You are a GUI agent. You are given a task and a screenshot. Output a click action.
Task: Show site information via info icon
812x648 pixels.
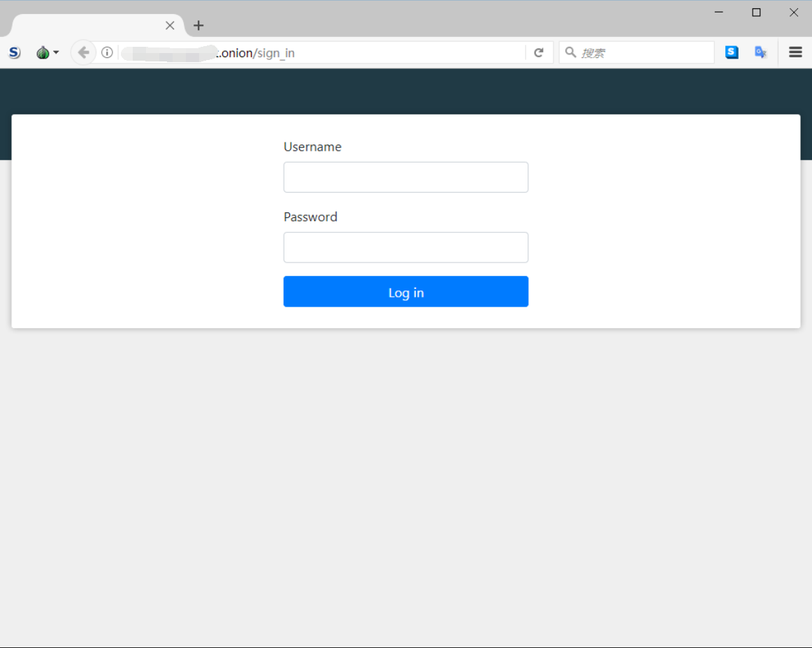point(107,52)
